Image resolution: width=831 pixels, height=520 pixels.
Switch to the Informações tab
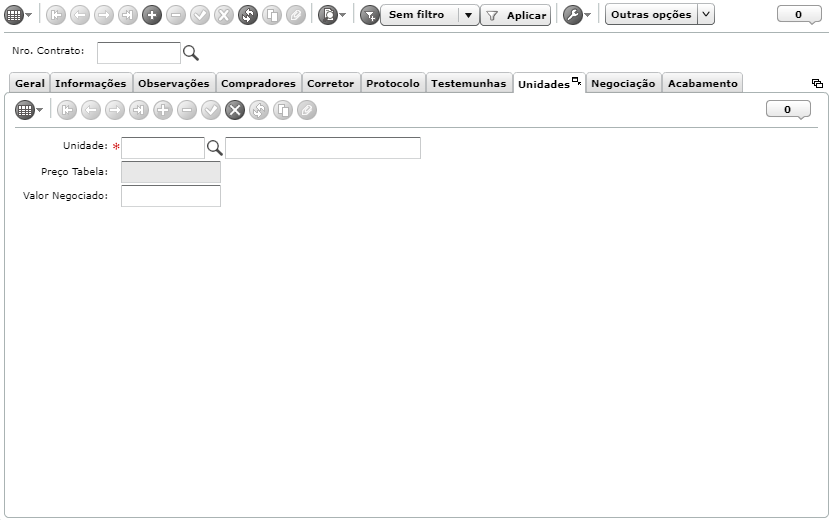click(91, 83)
